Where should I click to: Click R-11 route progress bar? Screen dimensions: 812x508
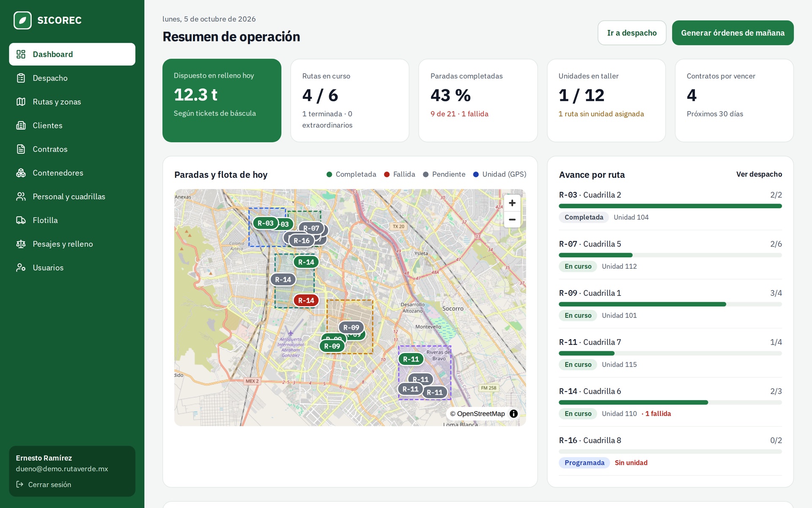(670, 353)
